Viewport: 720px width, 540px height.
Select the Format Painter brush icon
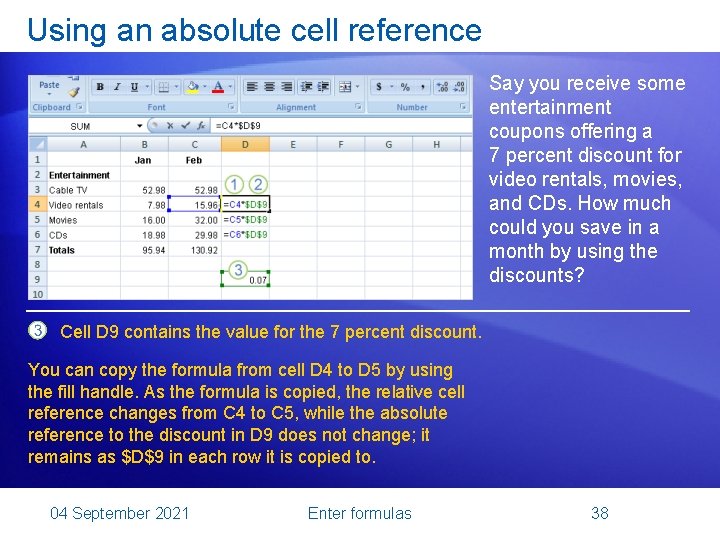point(73,93)
